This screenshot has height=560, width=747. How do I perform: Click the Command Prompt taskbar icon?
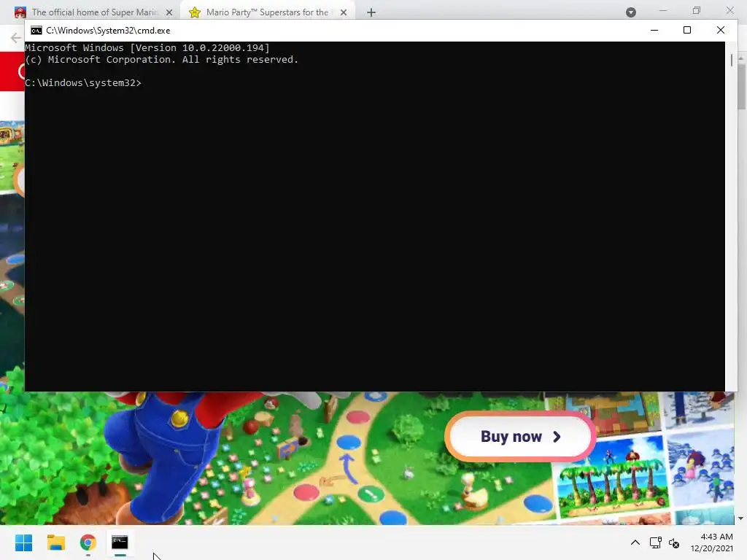[x=120, y=542]
